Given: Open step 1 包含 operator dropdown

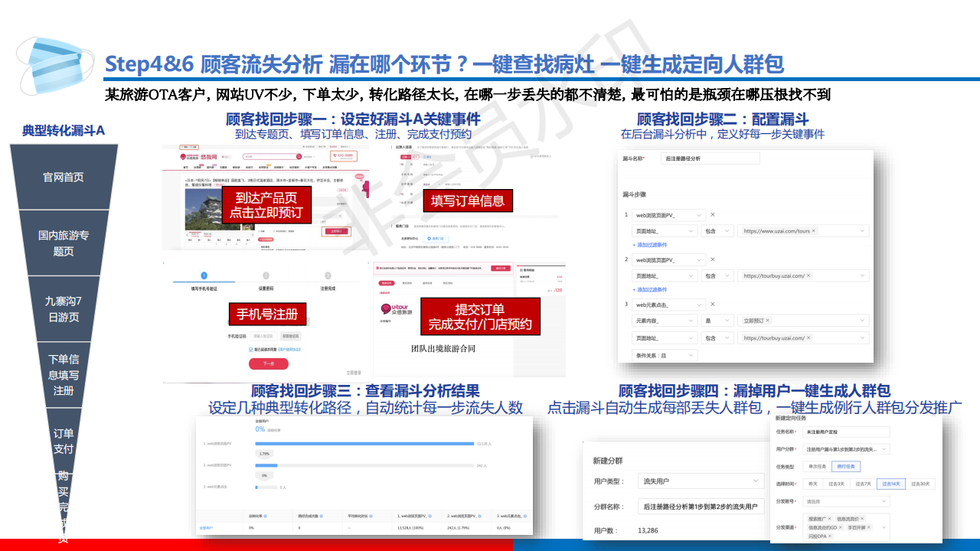Looking at the screenshot, I should tap(717, 230).
